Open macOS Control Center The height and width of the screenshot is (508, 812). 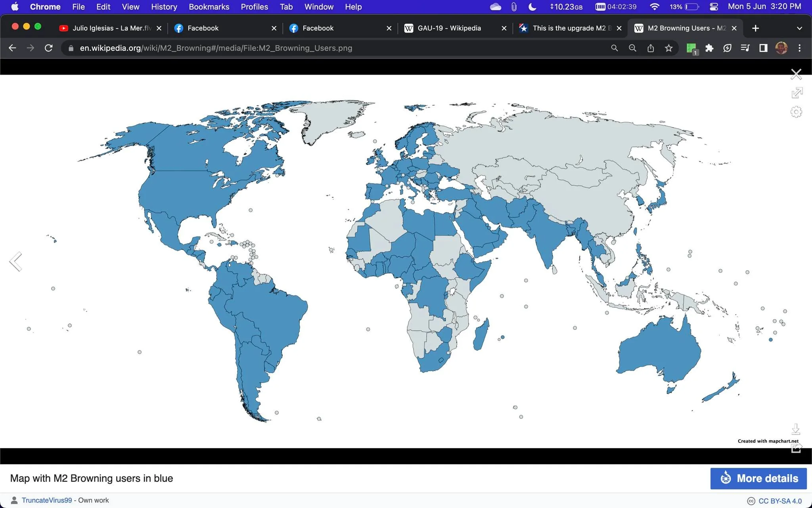pos(714,7)
